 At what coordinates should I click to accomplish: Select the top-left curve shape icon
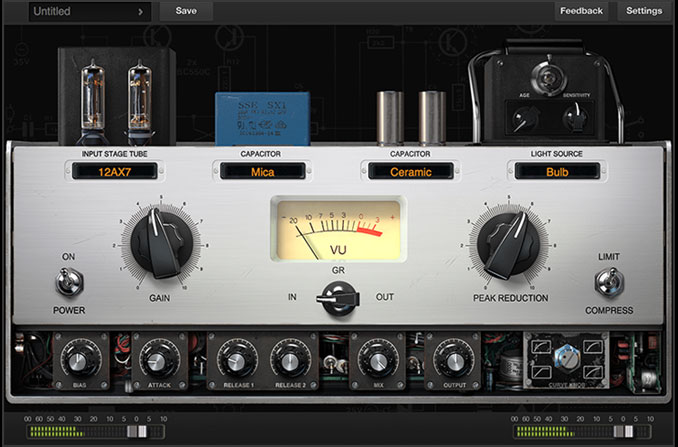click(540, 346)
